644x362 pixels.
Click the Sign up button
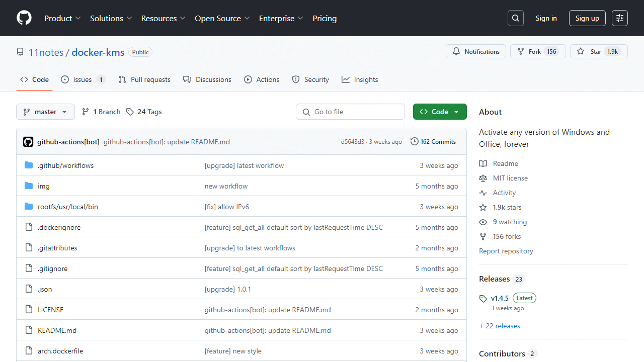(x=587, y=18)
